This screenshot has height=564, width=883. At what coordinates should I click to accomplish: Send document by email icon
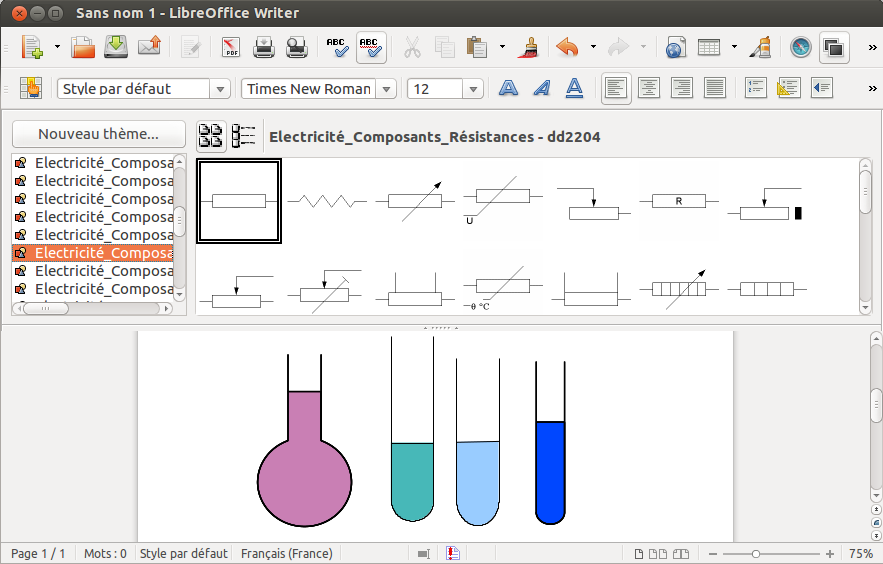tap(149, 47)
